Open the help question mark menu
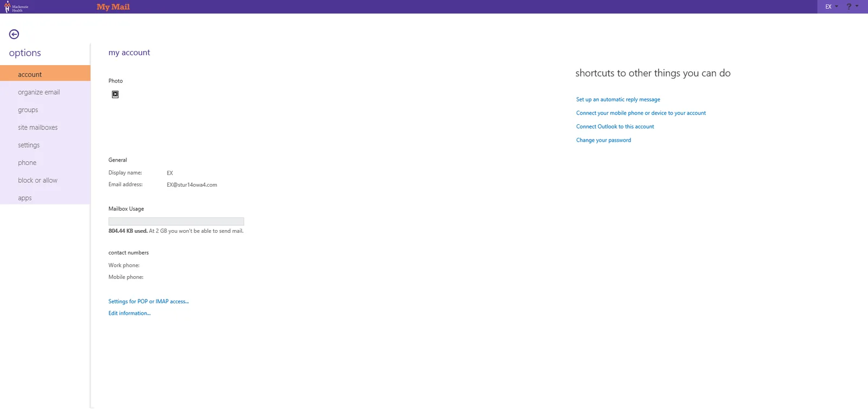Image resolution: width=868 pixels, height=414 pixels. pyautogui.click(x=852, y=7)
